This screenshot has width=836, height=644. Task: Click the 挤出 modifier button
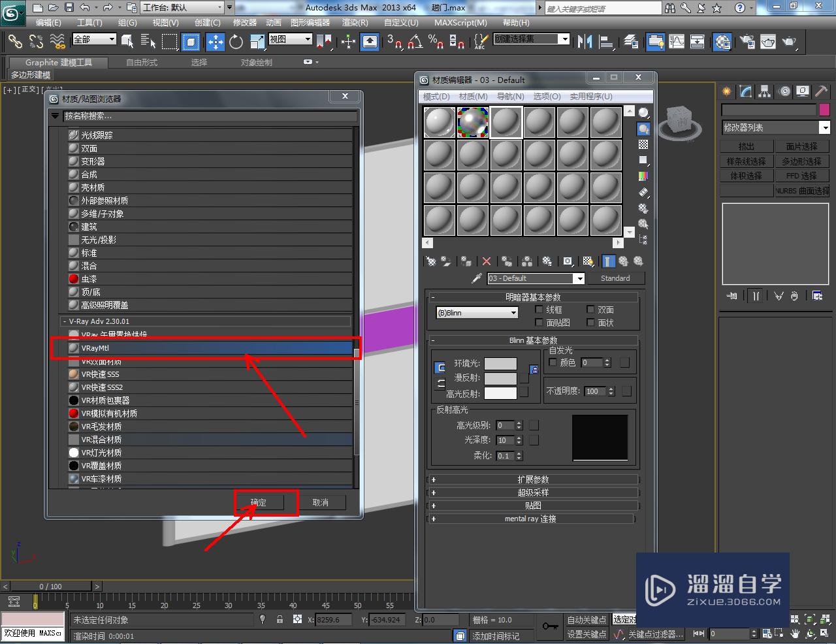pos(747,146)
